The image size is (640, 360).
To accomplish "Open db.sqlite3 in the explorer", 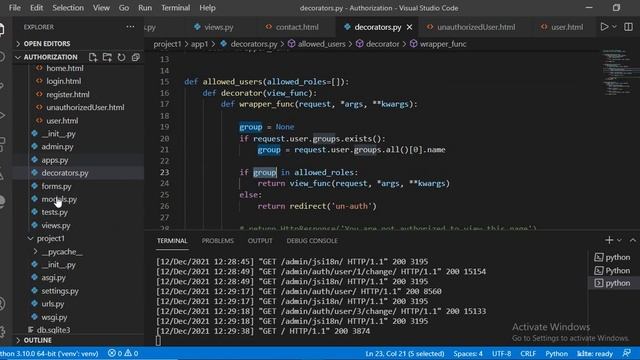I will coord(53,330).
